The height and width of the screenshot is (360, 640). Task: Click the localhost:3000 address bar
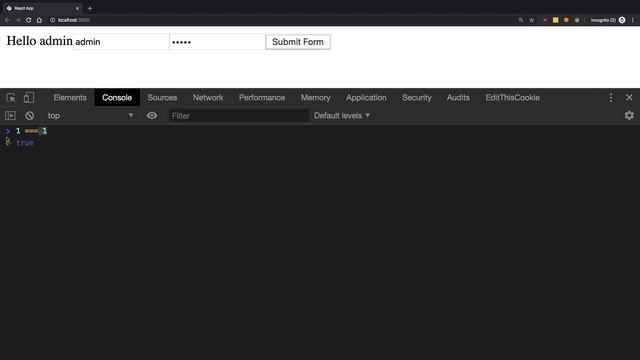click(282, 20)
